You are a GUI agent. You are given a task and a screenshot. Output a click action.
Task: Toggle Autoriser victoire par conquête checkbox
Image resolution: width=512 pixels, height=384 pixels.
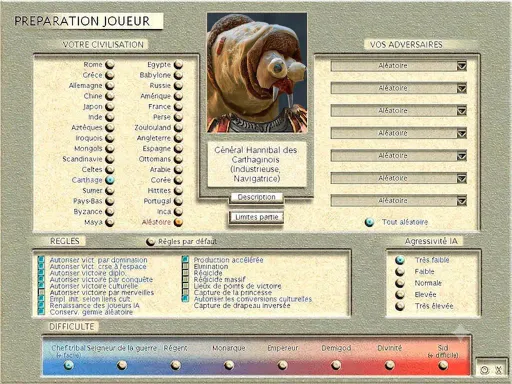pyautogui.click(x=41, y=279)
